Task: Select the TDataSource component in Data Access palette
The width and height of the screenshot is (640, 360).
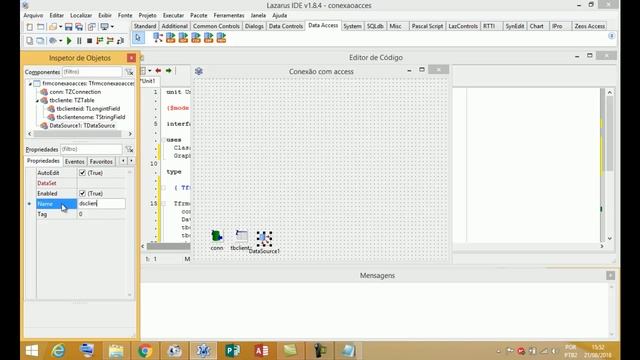Action: pyautogui.click(x=158, y=38)
